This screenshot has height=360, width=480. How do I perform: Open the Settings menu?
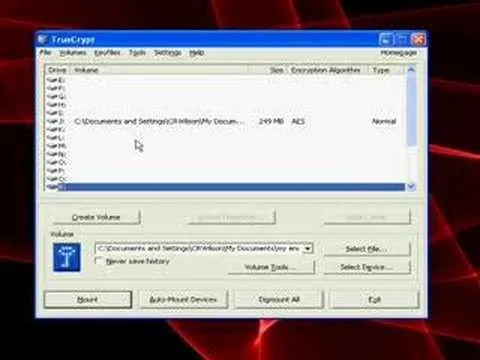[167, 53]
